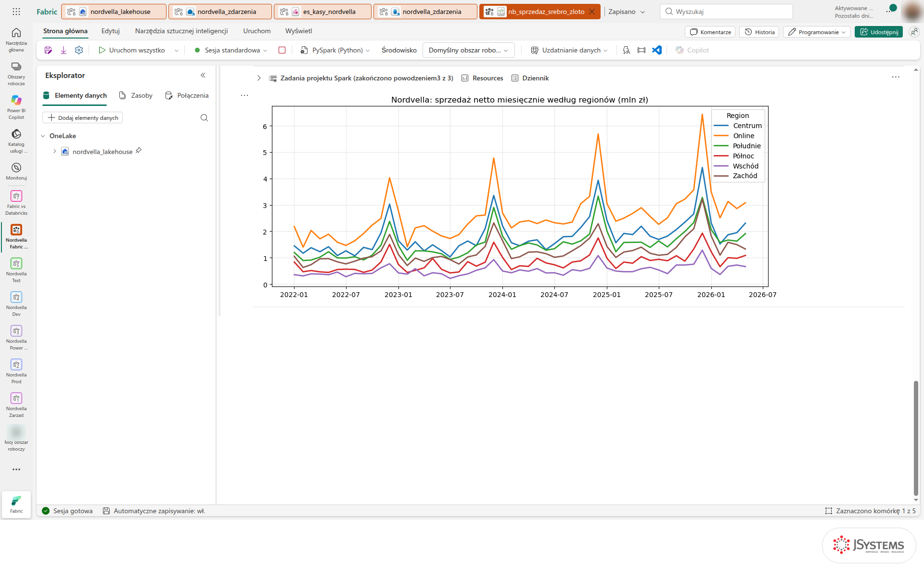Open Uzdatnianie danych dropdown

point(569,50)
